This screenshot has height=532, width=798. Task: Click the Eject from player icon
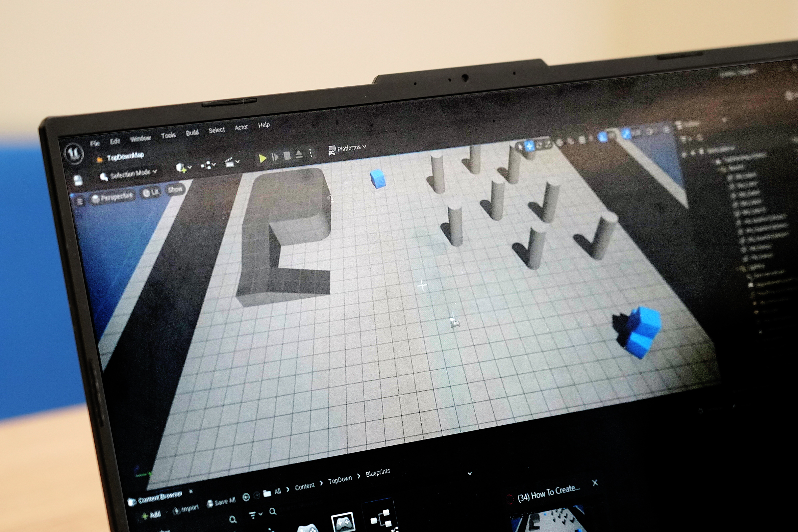point(299,154)
